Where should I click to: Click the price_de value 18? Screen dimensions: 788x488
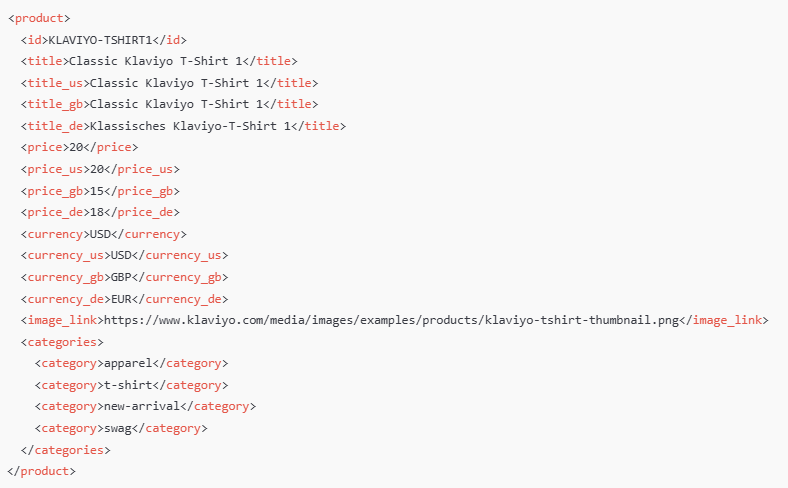point(97,212)
